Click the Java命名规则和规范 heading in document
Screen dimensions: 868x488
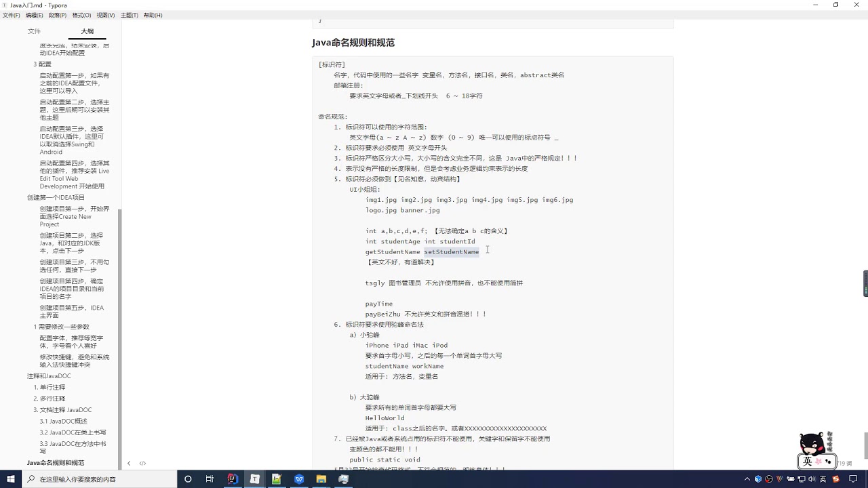tap(353, 43)
